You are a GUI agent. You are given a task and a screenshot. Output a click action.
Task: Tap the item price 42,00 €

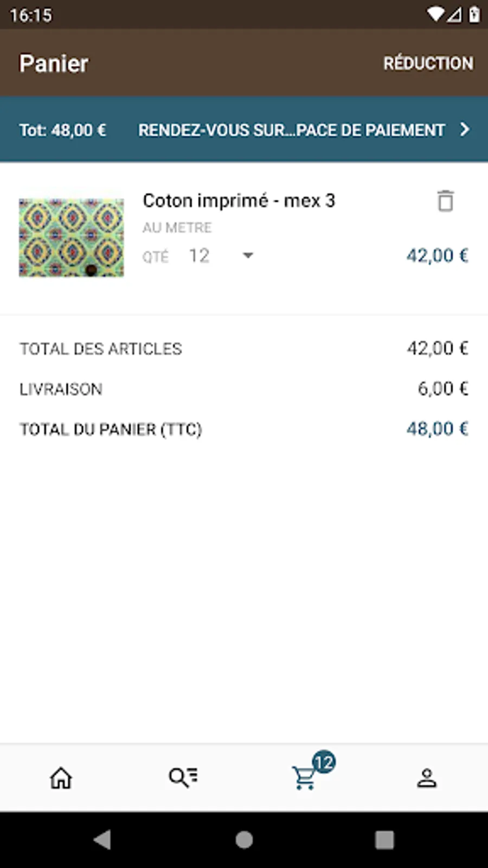tap(437, 256)
